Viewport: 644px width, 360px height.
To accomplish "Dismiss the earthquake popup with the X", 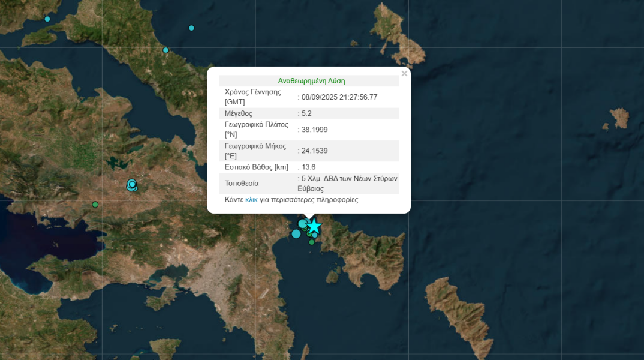I will 404,73.
